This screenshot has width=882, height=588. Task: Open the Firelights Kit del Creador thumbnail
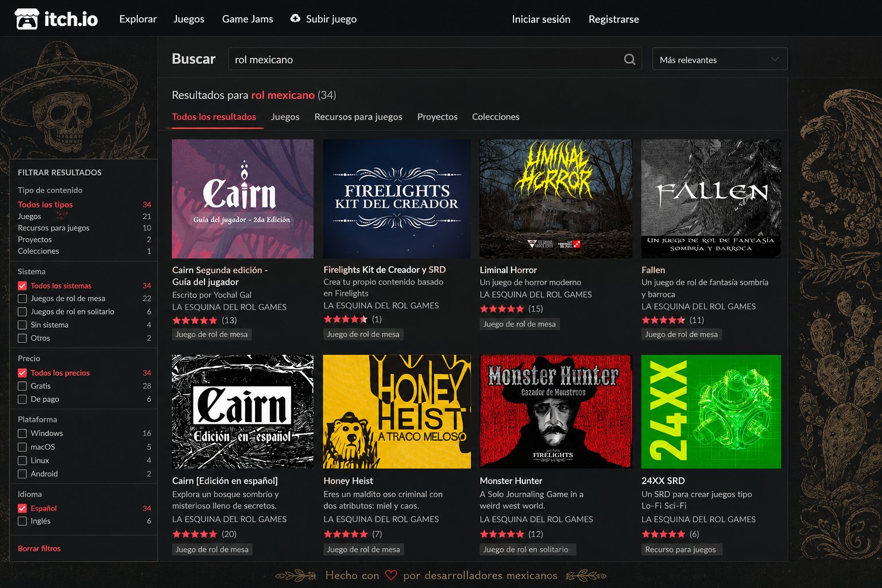[x=397, y=199]
